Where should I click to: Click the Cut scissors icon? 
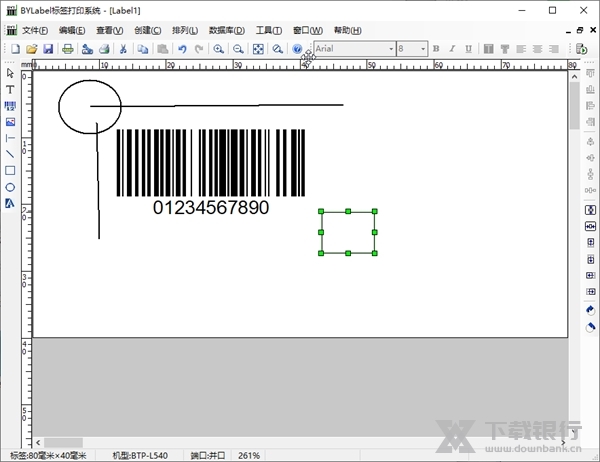(x=121, y=48)
